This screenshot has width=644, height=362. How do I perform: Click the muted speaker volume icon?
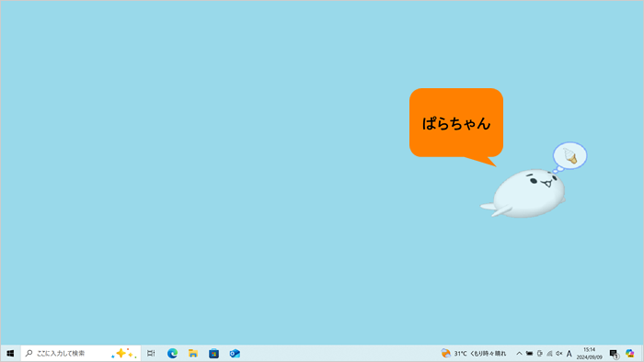pos(559,354)
